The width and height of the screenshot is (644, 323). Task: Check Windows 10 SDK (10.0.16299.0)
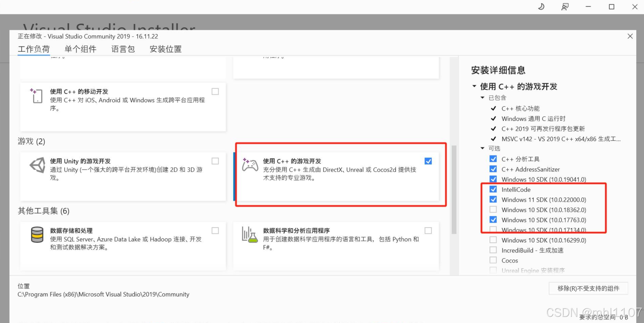tap(493, 240)
